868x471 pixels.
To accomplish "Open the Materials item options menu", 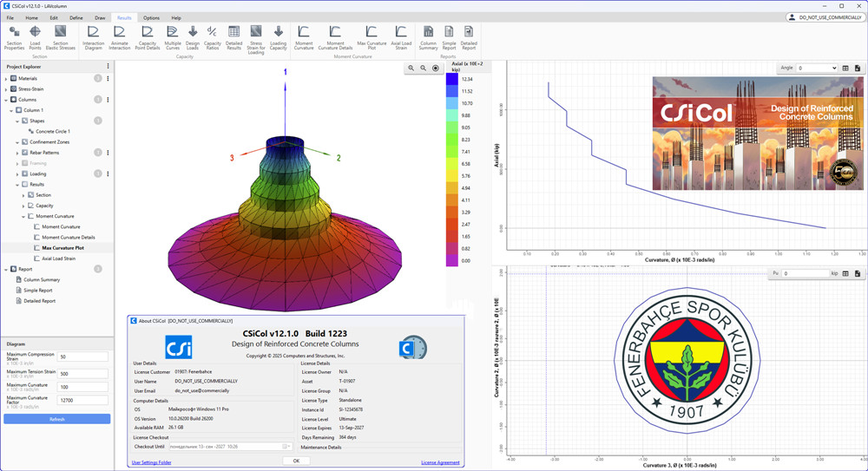I will [108, 79].
